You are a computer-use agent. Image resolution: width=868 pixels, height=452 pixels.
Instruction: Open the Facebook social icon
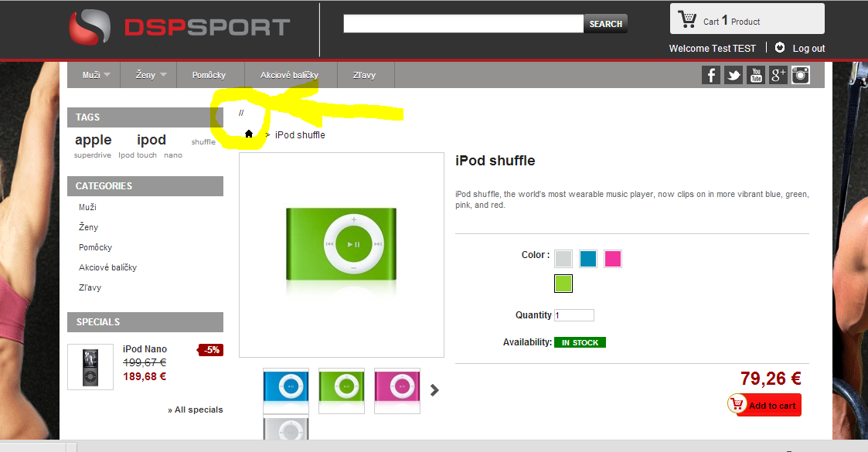(x=711, y=75)
